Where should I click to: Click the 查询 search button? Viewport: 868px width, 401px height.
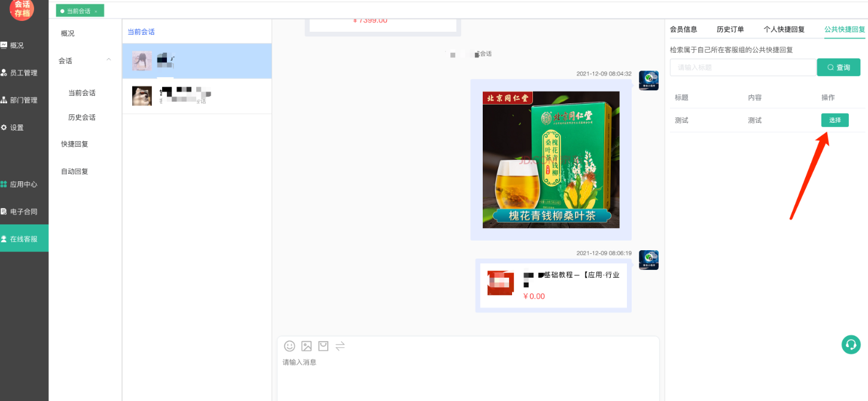(838, 68)
